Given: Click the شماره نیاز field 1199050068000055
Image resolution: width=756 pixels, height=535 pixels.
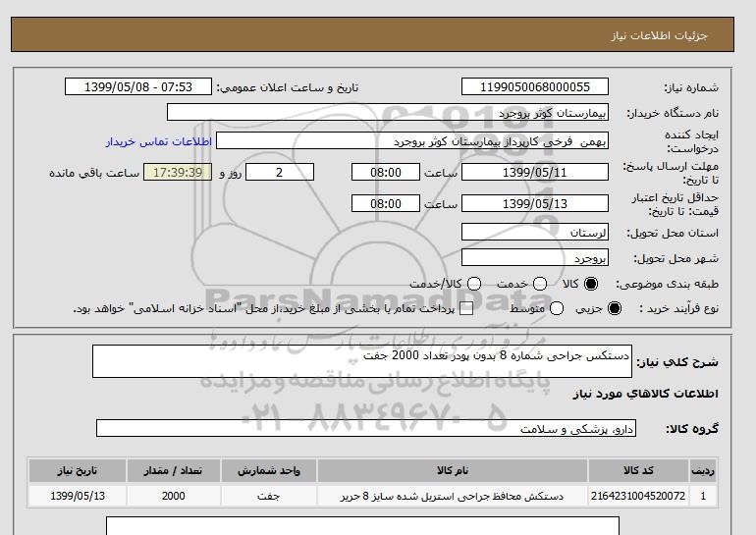Looking at the screenshot, I should coord(535,86).
